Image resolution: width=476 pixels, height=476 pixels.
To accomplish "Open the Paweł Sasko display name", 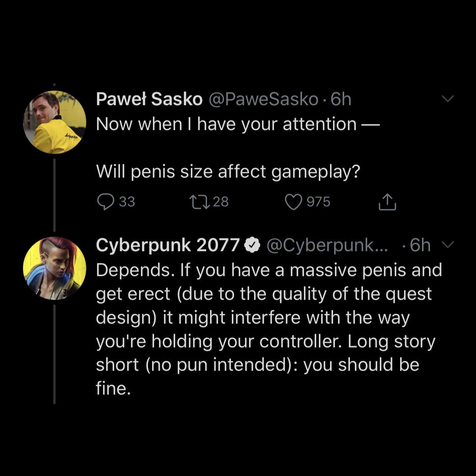I will click(149, 99).
